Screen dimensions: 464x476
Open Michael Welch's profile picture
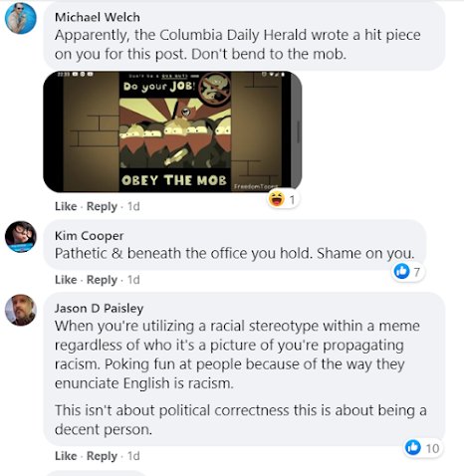[21, 18]
